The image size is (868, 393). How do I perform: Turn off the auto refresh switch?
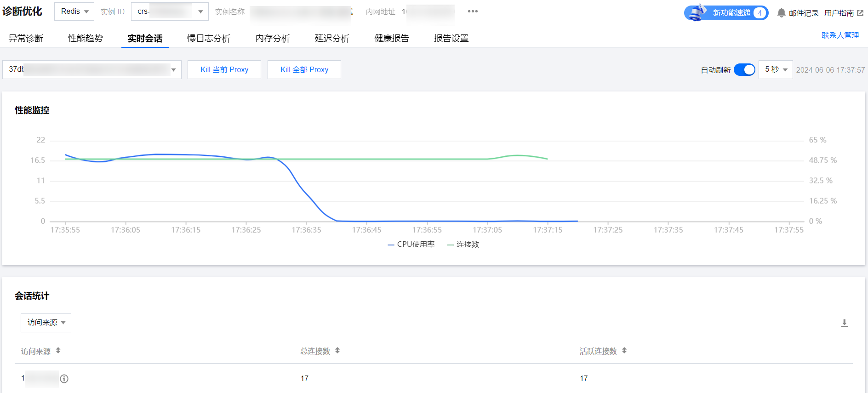pos(744,70)
